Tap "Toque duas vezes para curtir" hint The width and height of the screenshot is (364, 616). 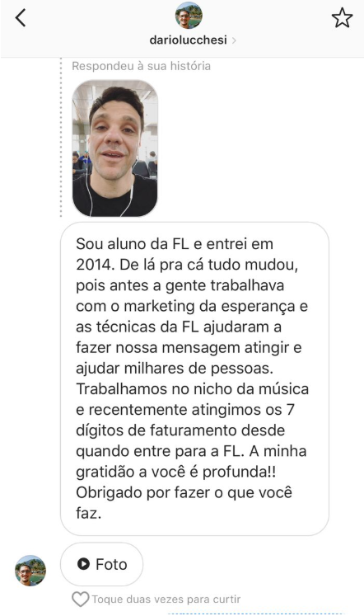click(x=166, y=600)
